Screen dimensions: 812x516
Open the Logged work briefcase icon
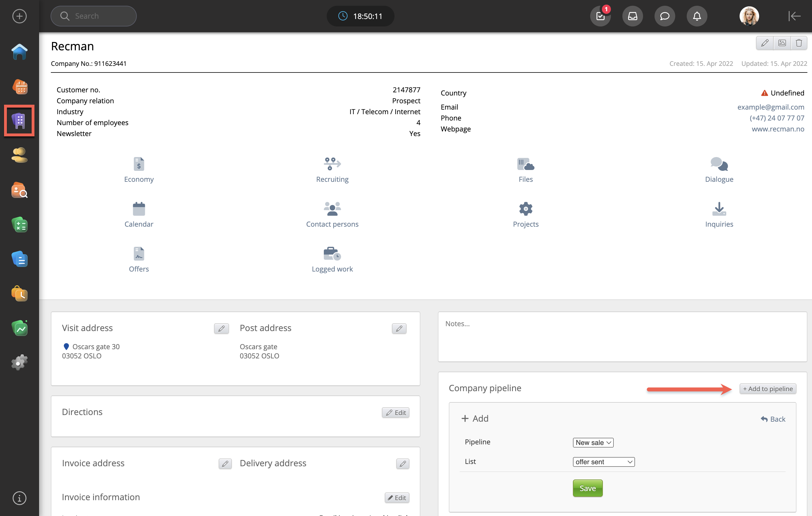332,254
